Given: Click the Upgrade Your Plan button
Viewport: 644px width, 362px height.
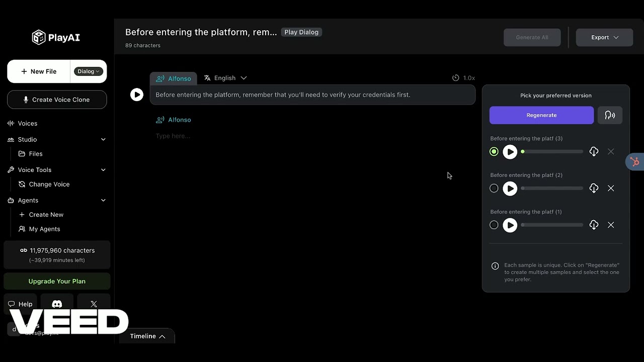Looking at the screenshot, I should click(57, 281).
